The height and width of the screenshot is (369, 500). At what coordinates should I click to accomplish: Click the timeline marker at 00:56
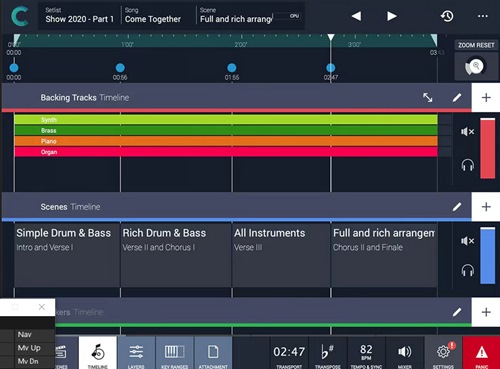click(x=120, y=68)
